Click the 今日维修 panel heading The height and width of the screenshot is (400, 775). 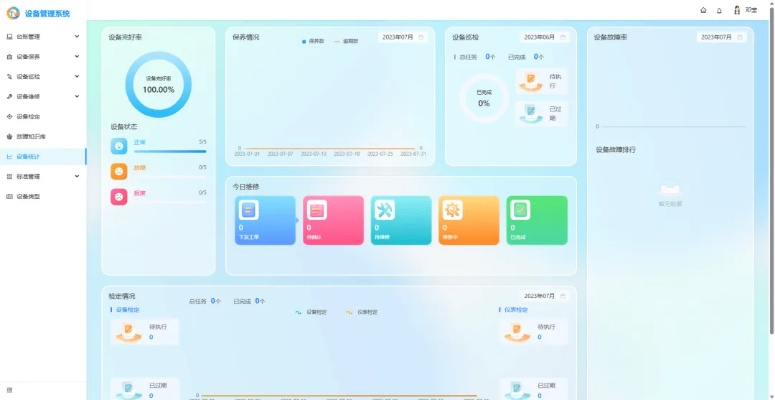(x=246, y=187)
